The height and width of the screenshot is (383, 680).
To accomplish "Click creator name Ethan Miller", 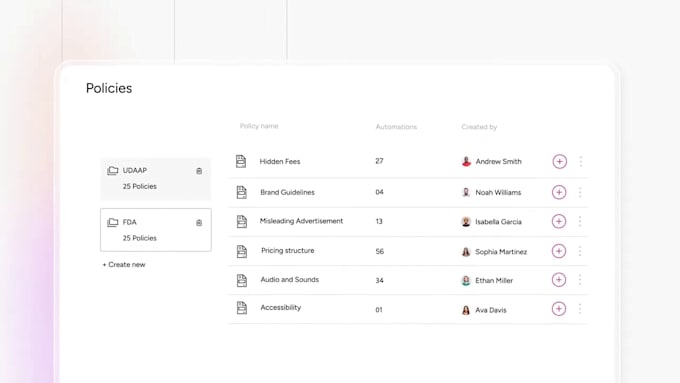I will tap(494, 281).
